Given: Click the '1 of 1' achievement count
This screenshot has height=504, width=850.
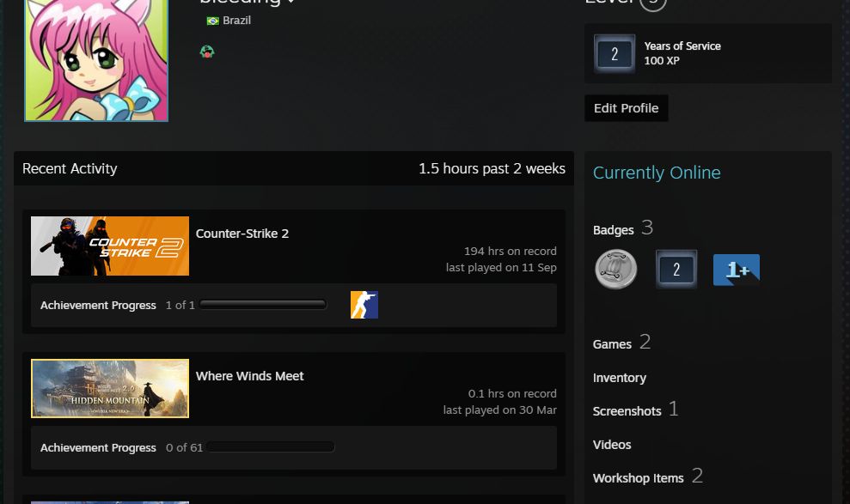Looking at the screenshot, I should 180,306.
